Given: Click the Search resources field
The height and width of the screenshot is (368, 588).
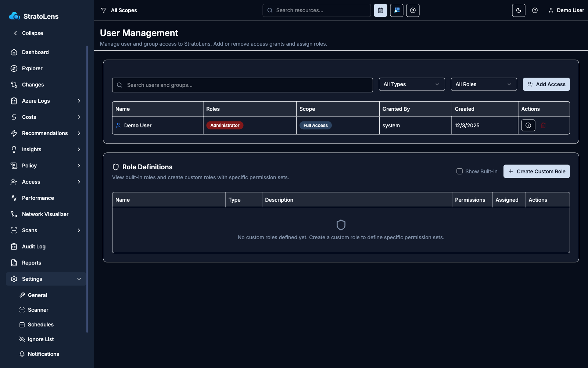Looking at the screenshot, I should (316, 10).
